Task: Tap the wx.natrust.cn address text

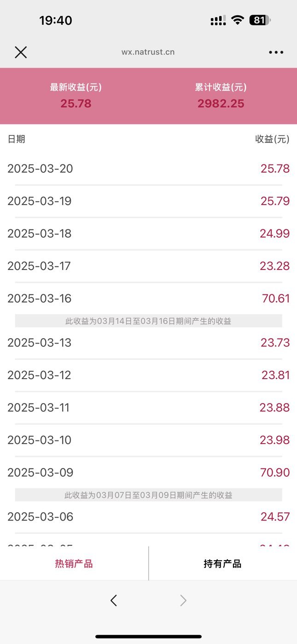Action: [x=148, y=52]
